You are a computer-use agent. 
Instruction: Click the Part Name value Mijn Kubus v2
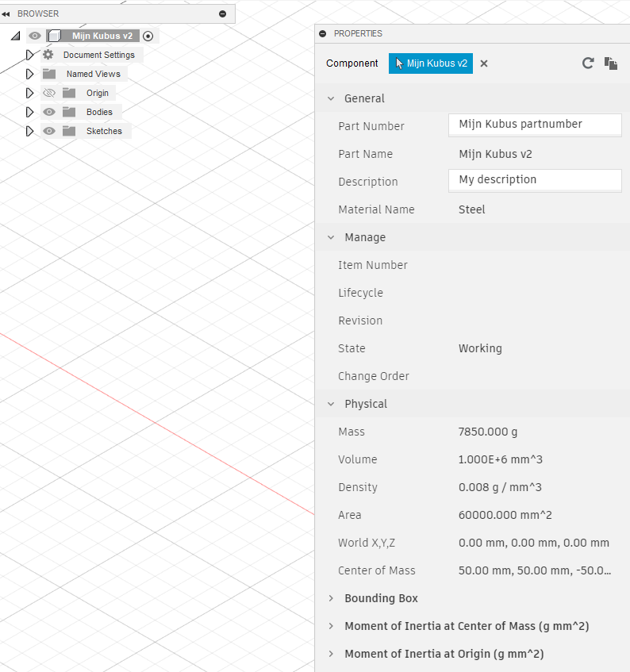(495, 154)
